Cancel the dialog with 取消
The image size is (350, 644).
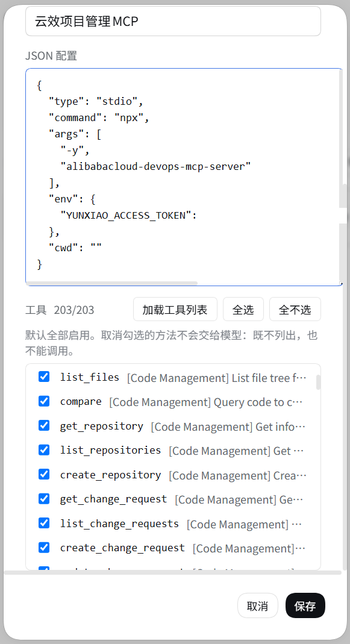point(258,606)
